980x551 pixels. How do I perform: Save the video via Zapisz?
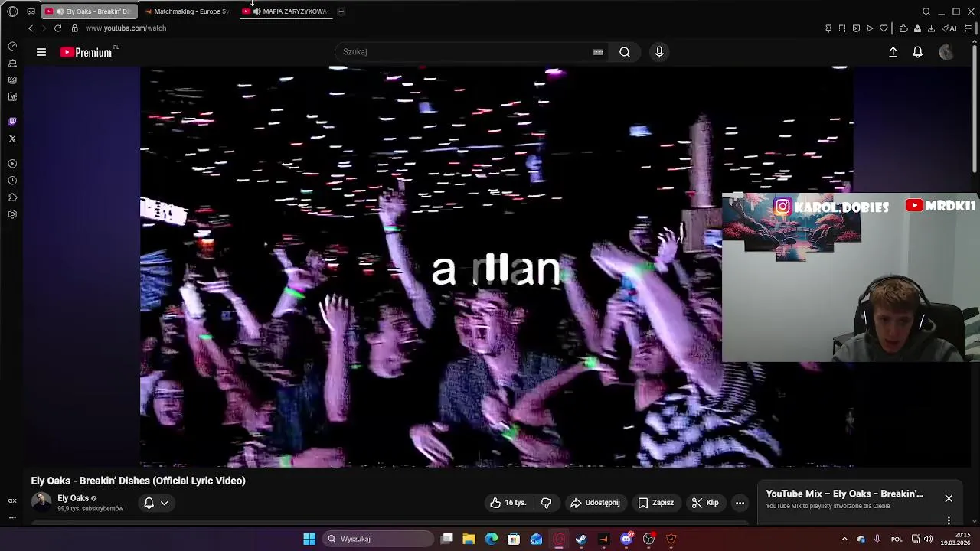point(656,503)
